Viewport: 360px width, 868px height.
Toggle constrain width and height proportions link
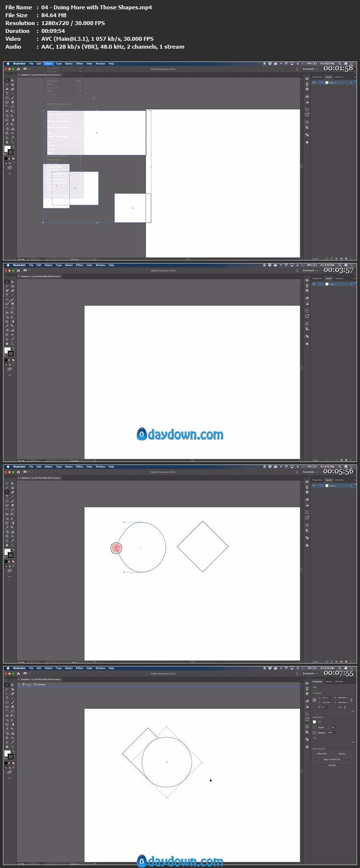[352, 700]
